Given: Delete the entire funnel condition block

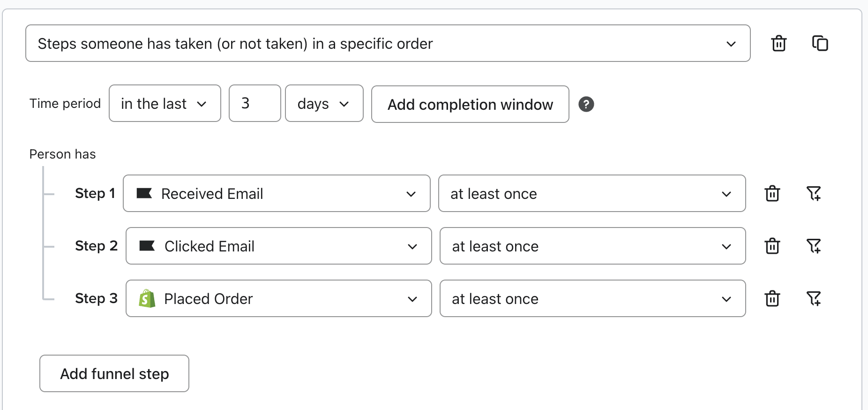Looking at the screenshot, I should [778, 43].
